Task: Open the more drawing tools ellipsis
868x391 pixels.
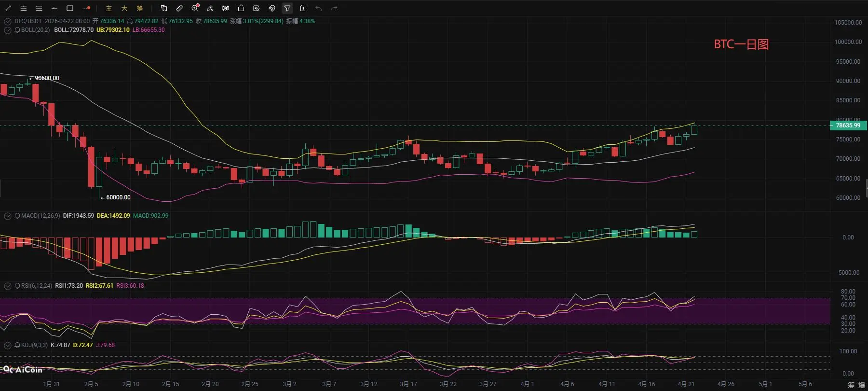Action: tap(86, 8)
